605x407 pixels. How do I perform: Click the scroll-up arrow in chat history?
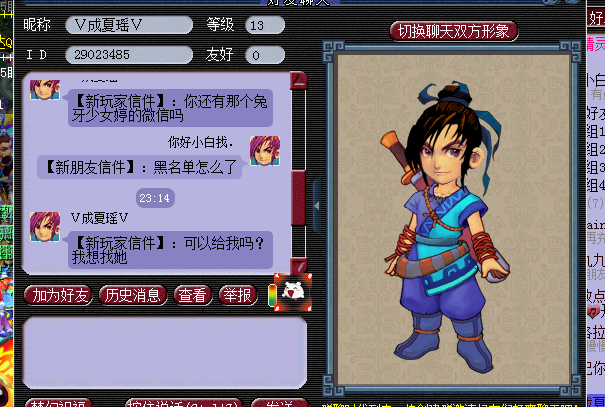(299, 80)
